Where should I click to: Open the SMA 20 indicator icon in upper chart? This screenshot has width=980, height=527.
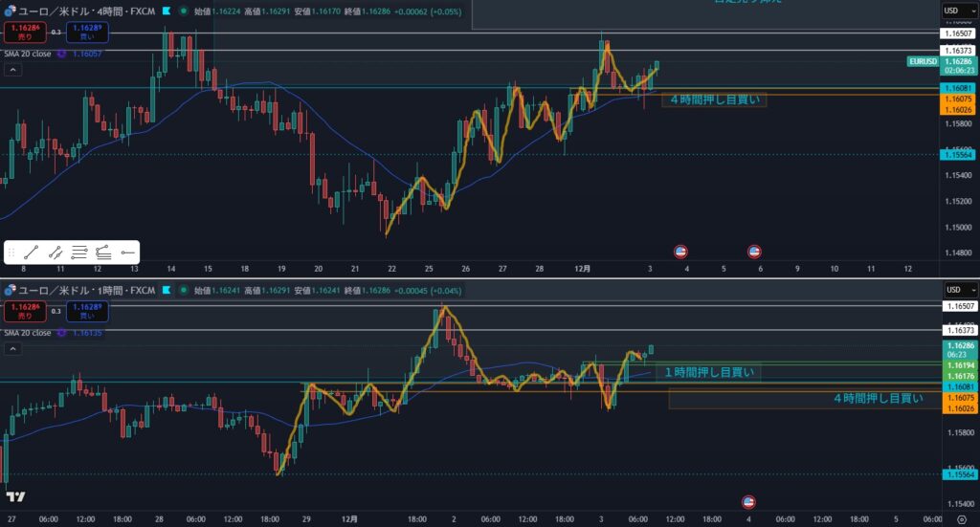(62, 54)
